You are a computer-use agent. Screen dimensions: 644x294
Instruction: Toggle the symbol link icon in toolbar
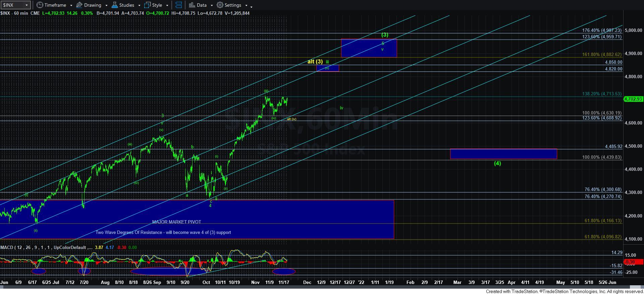(x=179, y=5)
